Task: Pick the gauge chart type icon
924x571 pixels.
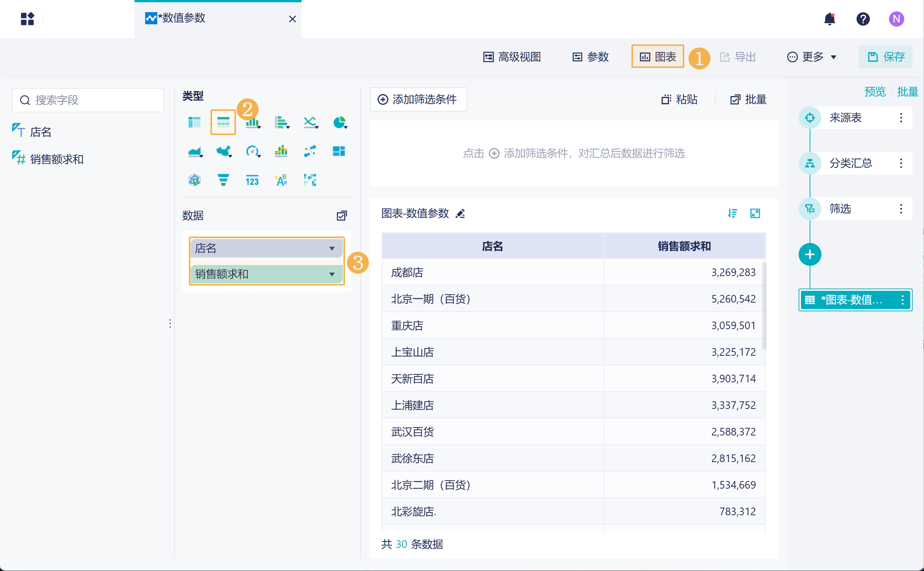Action: (x=252, y=151)
